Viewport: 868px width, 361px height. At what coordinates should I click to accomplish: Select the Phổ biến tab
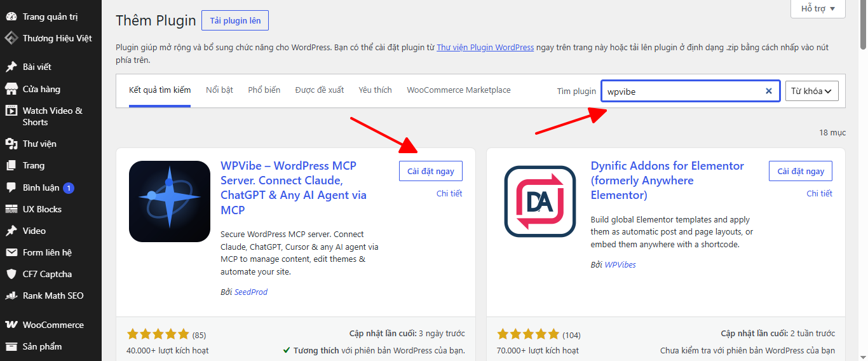(x=264, y=90)
